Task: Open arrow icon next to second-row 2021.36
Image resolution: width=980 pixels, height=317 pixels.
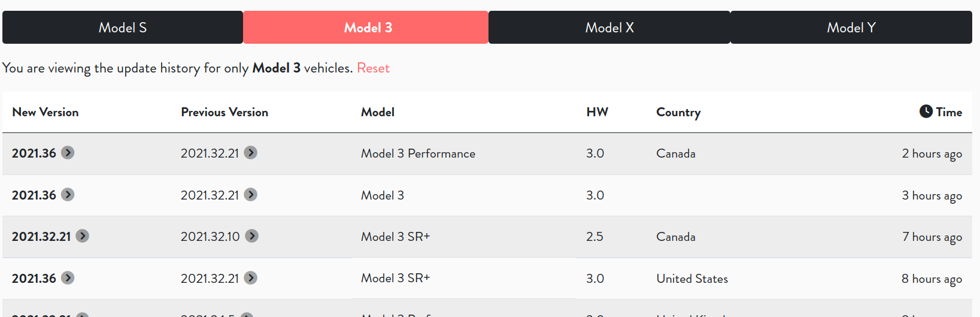Action: click(68, 195)
